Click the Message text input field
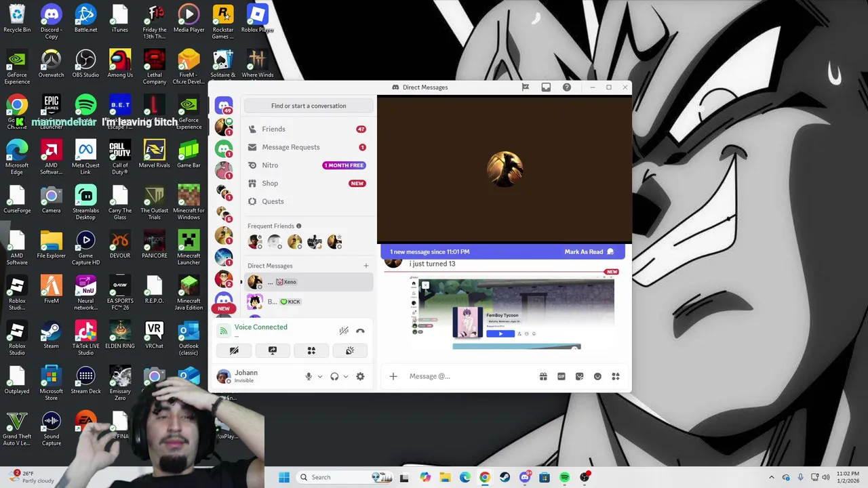Image resolution: width=868 pixels, height=488 pixels. tap(468, 376)
